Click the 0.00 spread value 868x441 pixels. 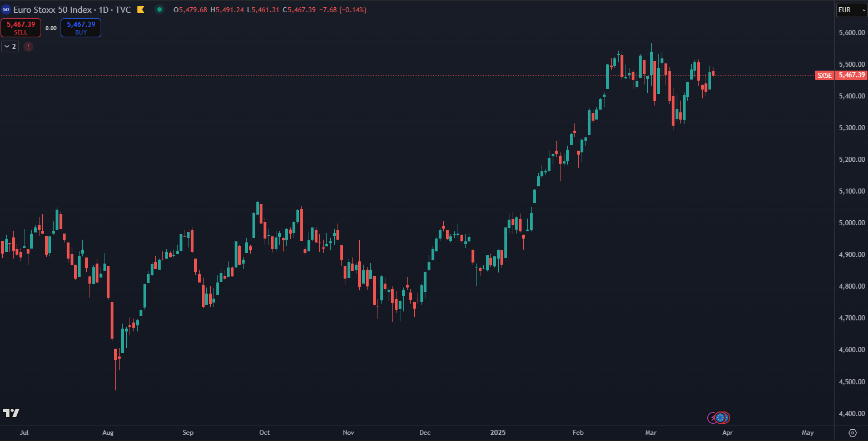point(51,28)
